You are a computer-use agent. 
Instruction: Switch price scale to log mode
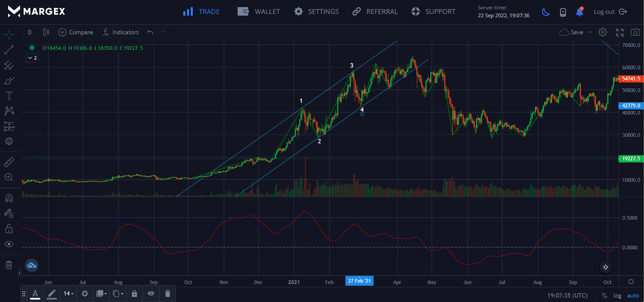[x=617, y=296]
